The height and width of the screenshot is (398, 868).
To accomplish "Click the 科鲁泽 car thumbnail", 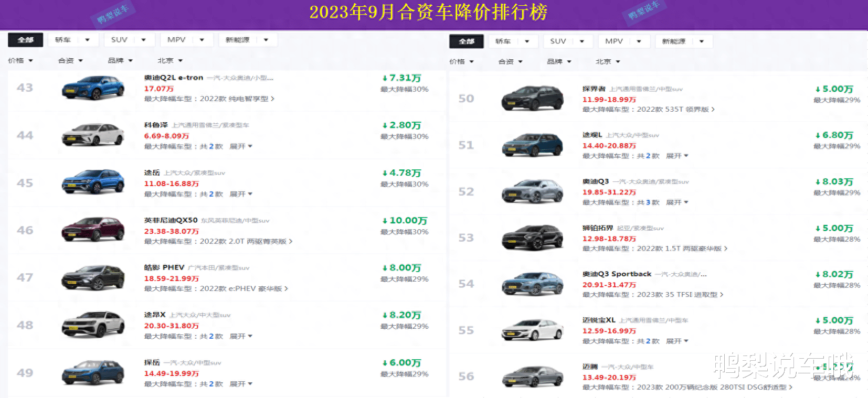I will pos(93,135).
